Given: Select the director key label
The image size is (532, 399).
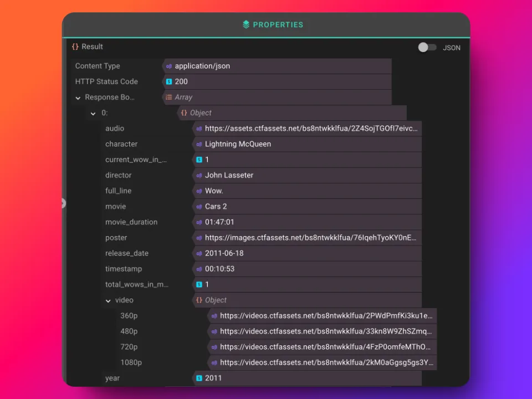Looking at the screenshot, I should pyautogui.click(x=119, y=175).
